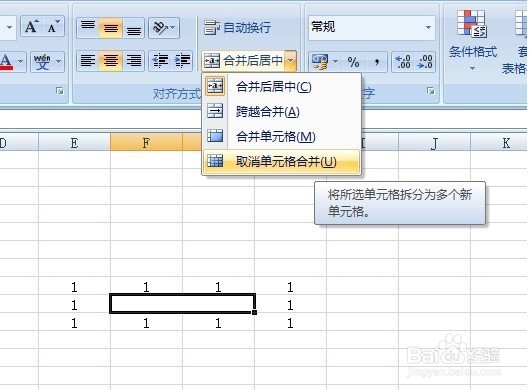Open the number group dialog launcher

[x=430, y=91]
